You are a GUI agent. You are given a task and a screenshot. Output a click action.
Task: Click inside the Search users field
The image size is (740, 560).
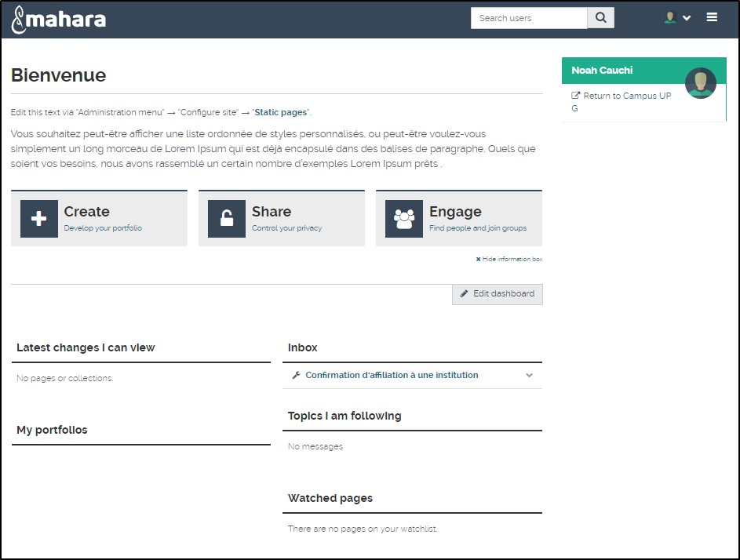[528, 18]
